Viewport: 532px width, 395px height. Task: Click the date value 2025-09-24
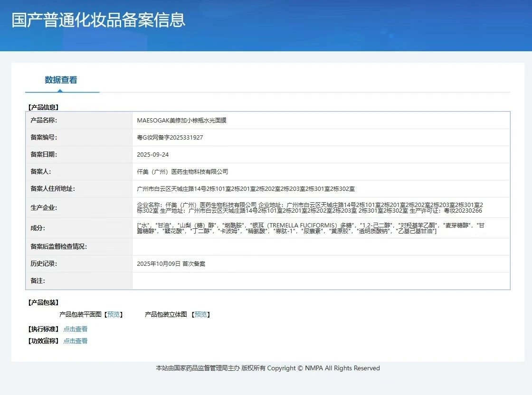[x=152, y=155]
